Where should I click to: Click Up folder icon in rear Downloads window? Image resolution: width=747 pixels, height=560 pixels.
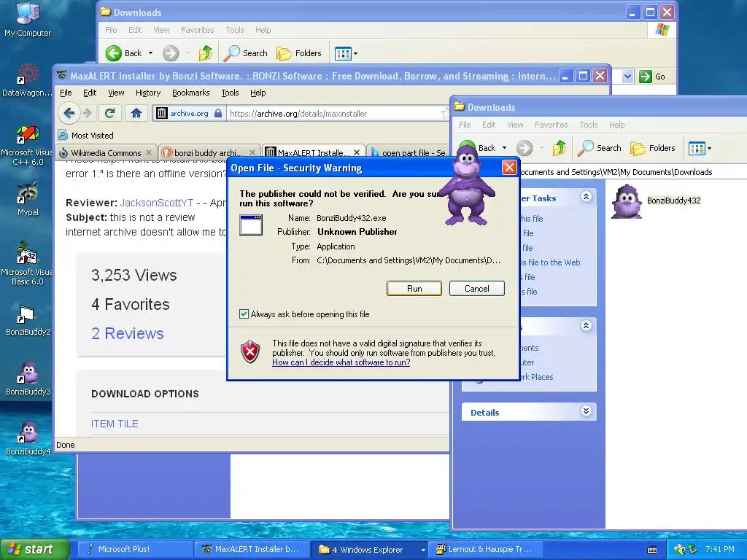[x=205, y=53]
